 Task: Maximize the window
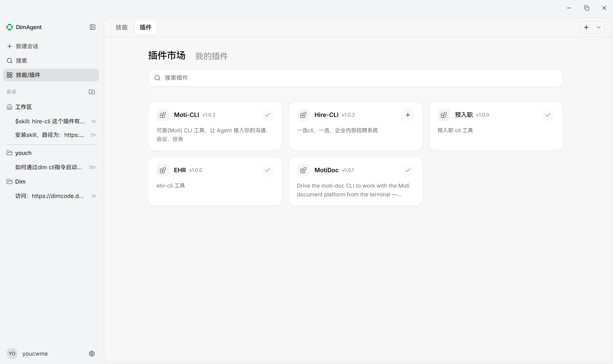pos(586,8)
